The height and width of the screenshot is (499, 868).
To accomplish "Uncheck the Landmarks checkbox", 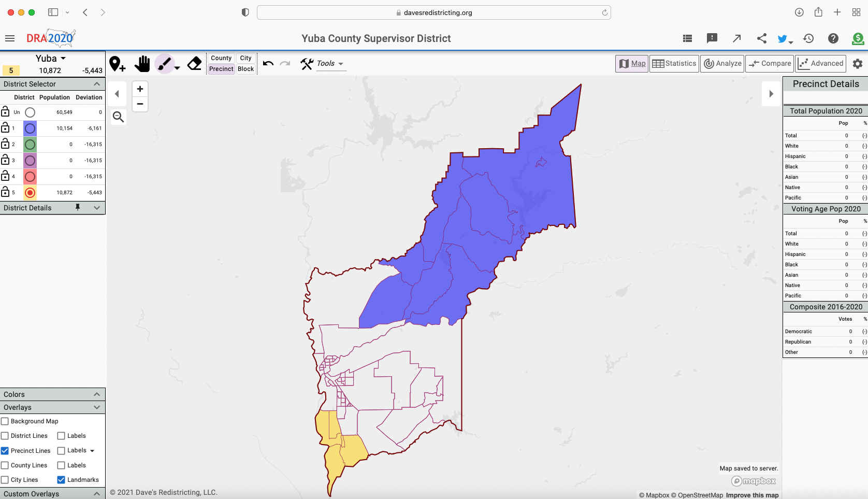I will [x=61, y=480].
